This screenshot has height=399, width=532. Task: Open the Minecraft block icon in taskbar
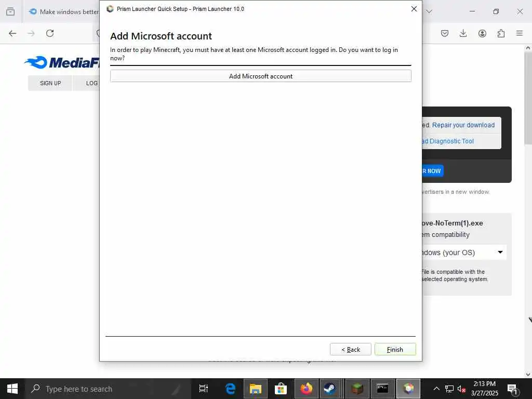point(357,389)
